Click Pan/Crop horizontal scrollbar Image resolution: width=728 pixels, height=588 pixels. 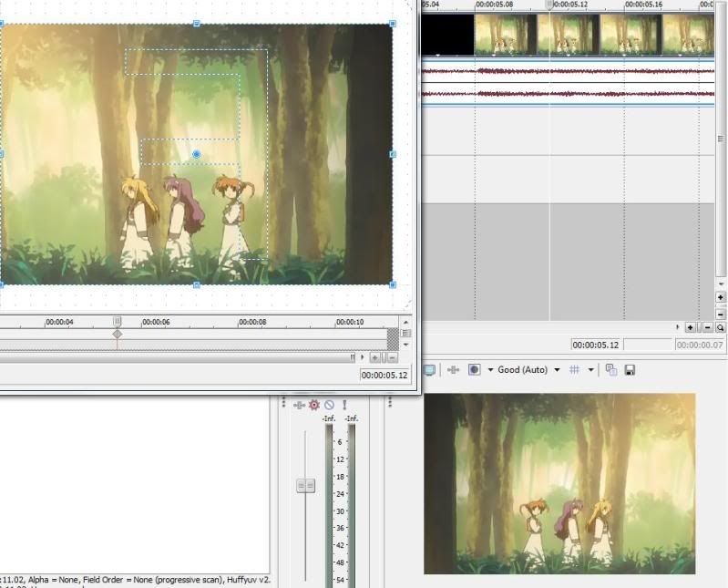pyautogui.click(x=177, y=357)
